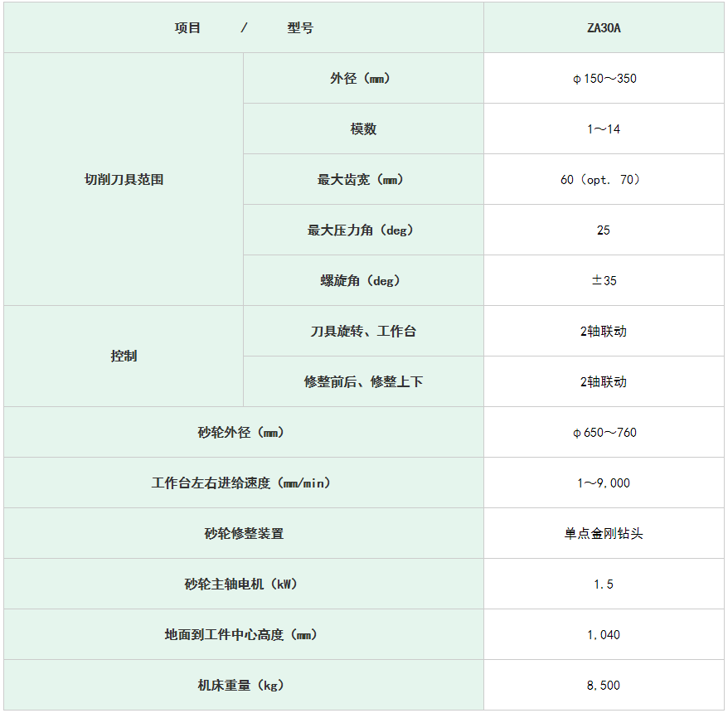Click the '螺旋角（deg）' label
The image size is (728, 713).
[x=360, y=281]
